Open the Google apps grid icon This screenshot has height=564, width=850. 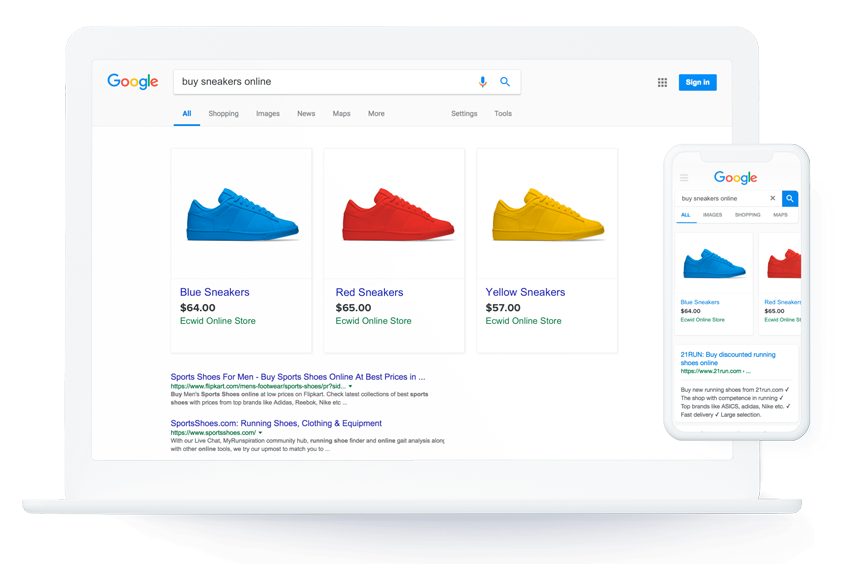click(662, 82)
